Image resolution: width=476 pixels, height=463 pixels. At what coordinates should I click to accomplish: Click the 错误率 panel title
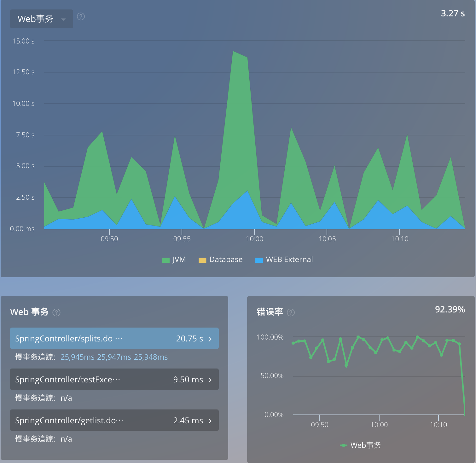coord(270,312)
